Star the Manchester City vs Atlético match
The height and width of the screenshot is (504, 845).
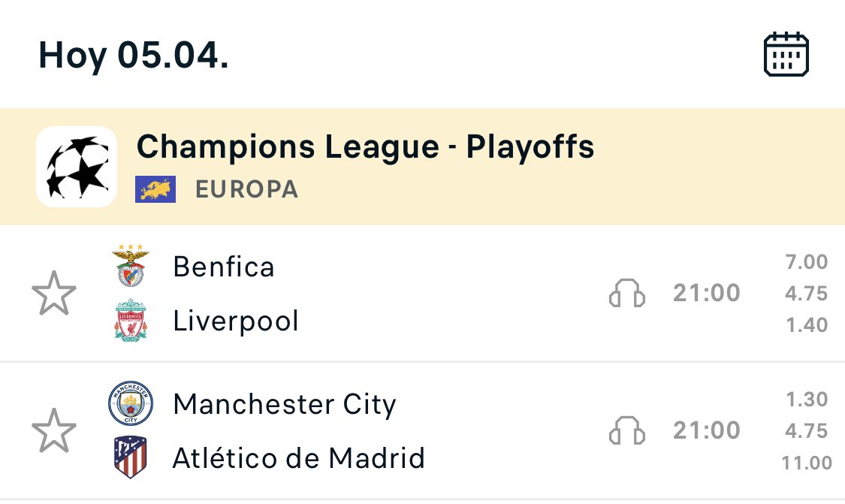[x=54, y=430]
